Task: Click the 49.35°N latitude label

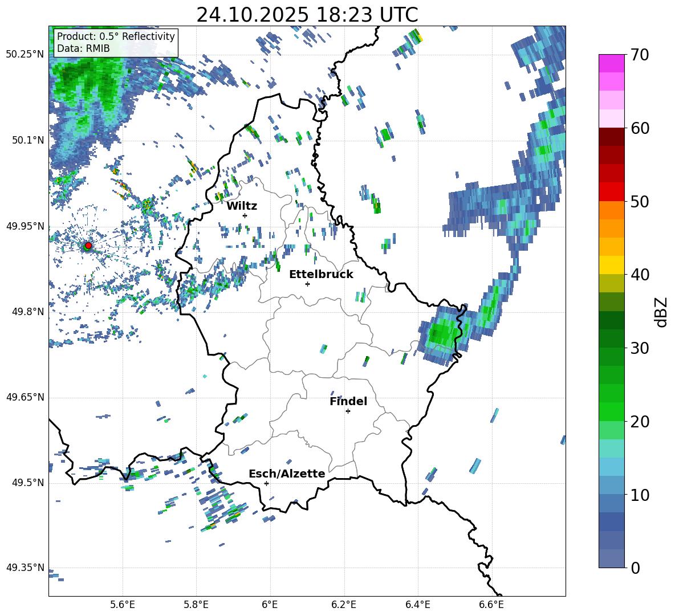Action: point(25,568)
